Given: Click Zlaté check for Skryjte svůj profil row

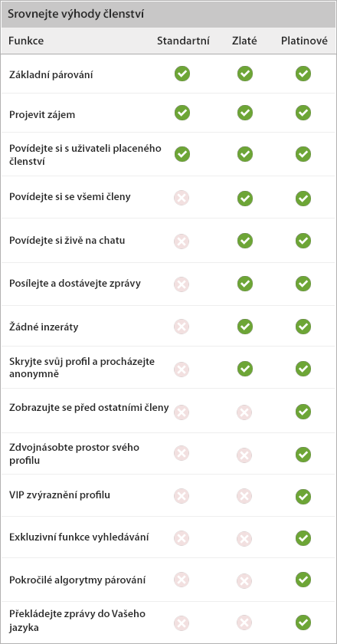Looking at the screenshot, I should point(245,369).
